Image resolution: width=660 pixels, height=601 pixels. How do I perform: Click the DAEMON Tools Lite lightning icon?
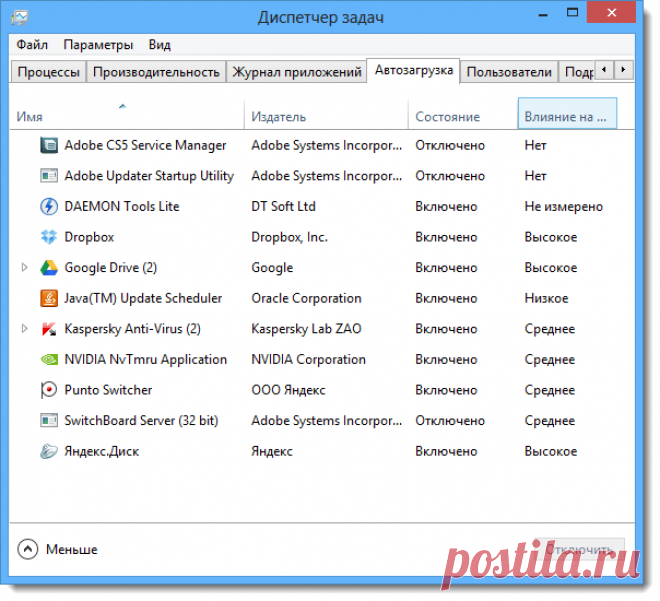point(49,207)
